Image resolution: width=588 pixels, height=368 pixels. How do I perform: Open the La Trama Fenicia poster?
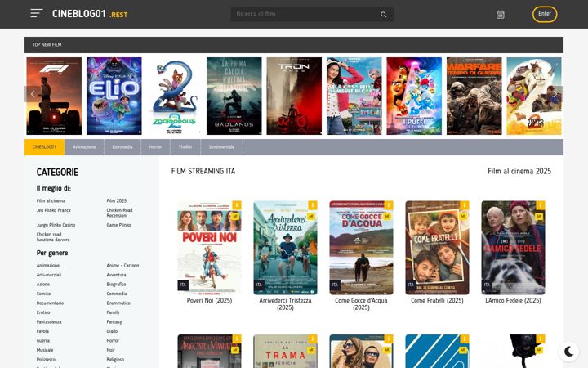click(x=285, y=351)
